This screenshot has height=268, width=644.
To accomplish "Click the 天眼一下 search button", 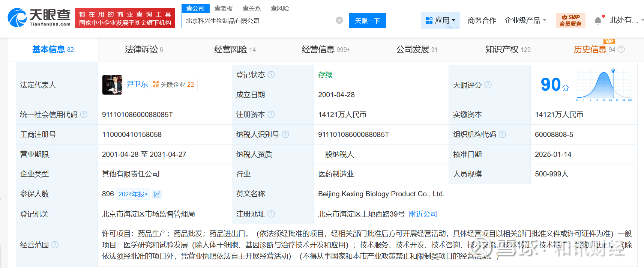I will pyautogui.click(x=367, y=21).
